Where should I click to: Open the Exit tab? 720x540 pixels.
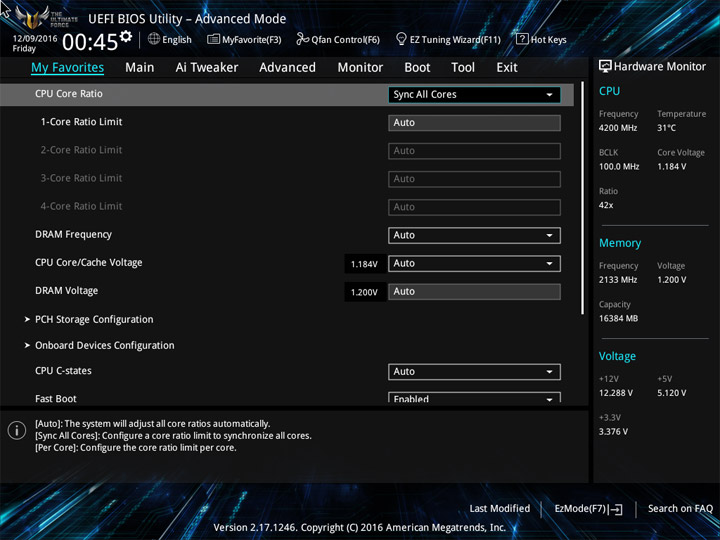point(507,68)
